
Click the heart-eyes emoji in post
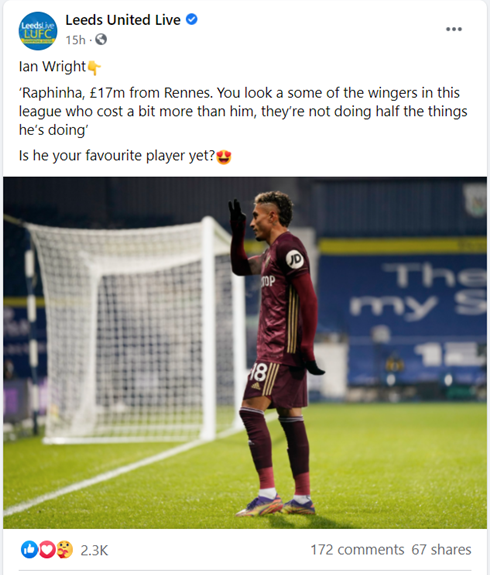click(223, 157)
